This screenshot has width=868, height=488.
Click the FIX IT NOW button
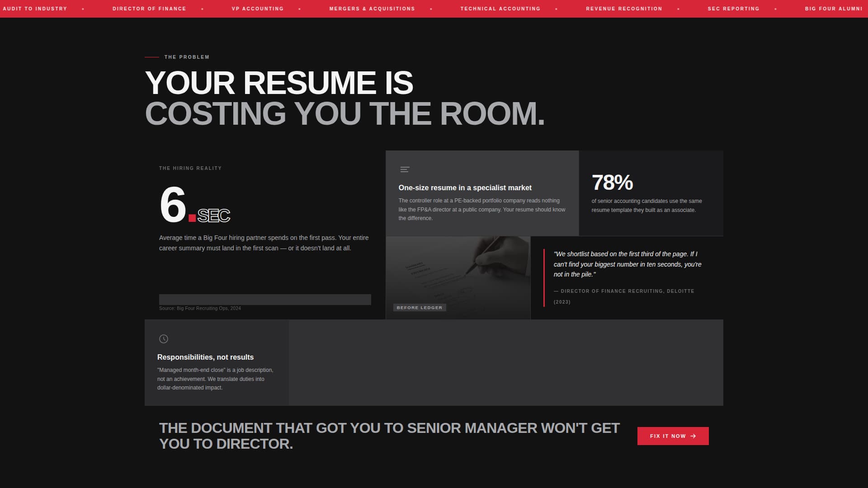click(x=673, y=436)
